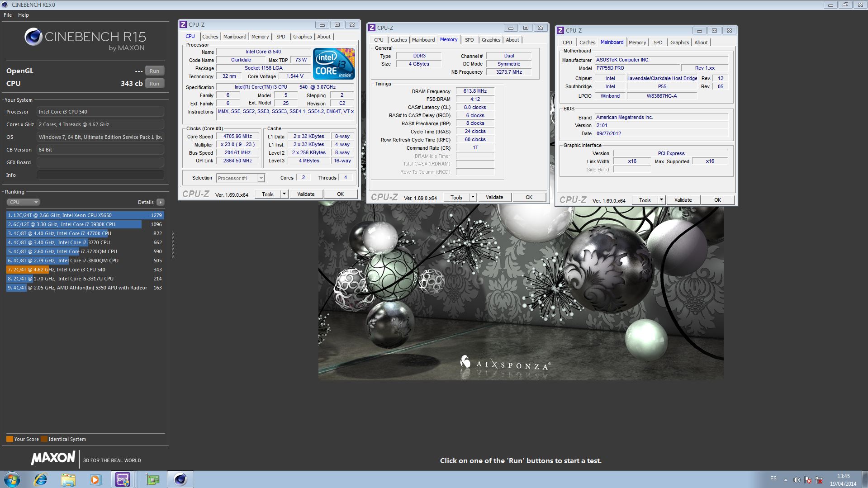Image resolution: width=868 pixels, height=488 pixels.
Task: Open Windows Start menu orb
Action: tap(12, 479)
